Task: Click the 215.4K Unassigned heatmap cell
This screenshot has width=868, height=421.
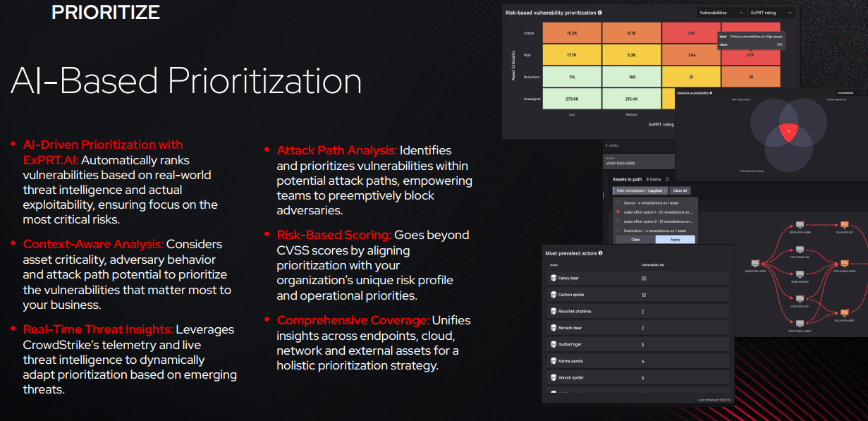Action: tap(631, 98)
